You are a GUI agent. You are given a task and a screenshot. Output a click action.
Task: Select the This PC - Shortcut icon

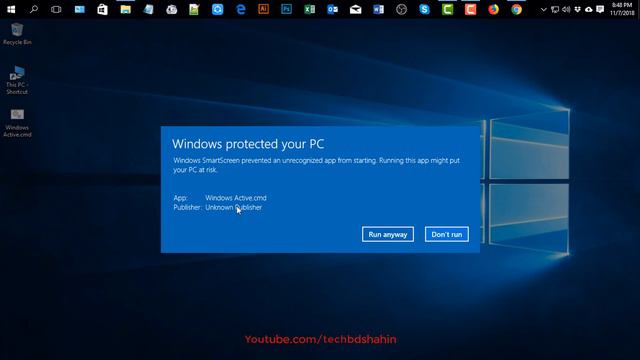pos(17,80)
